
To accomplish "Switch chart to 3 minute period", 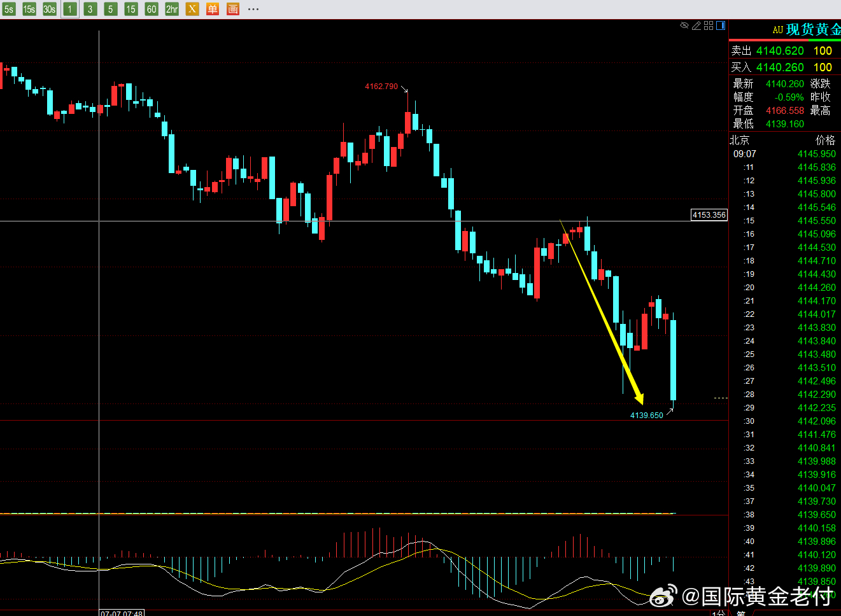I will point(90,9).
